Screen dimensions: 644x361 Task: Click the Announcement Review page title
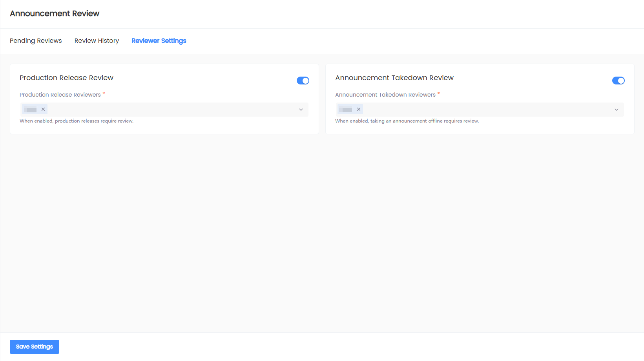tap(55, 13)
